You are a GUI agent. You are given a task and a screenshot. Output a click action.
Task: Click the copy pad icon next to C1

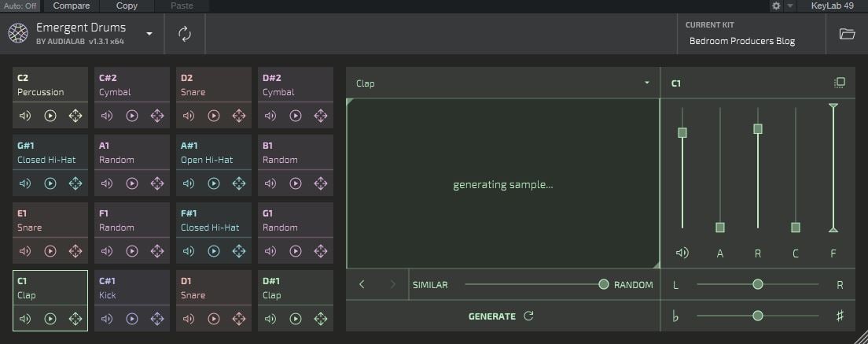pyautogui.click(x=840, y=83)
